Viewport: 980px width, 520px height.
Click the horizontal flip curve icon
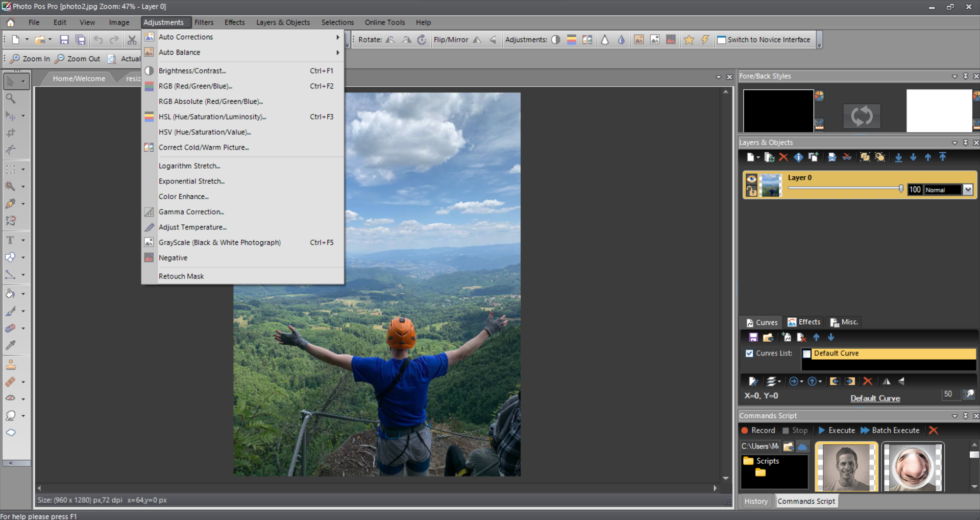pyautogui.click(x=887, y=382)
